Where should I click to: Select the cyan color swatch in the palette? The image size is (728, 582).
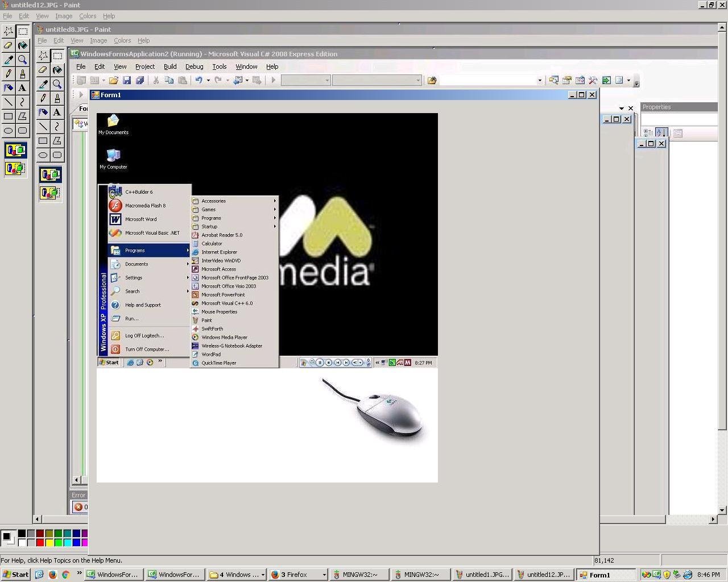click(x=67, y=543)
